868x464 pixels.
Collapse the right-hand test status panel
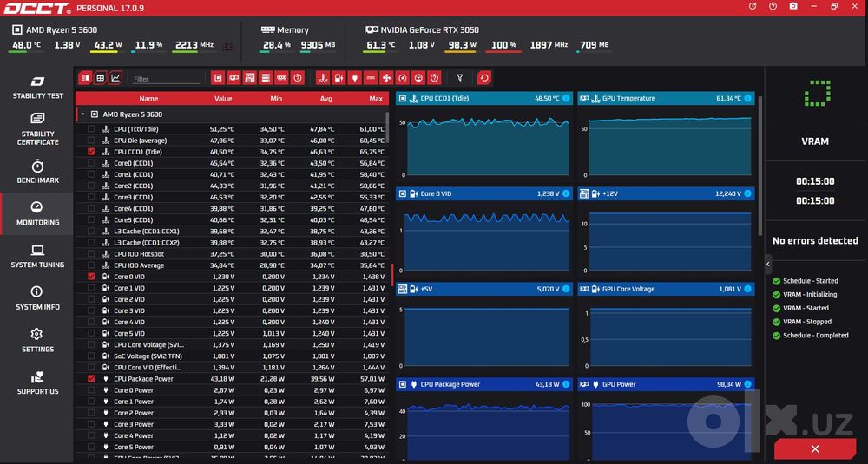point(768,265)
